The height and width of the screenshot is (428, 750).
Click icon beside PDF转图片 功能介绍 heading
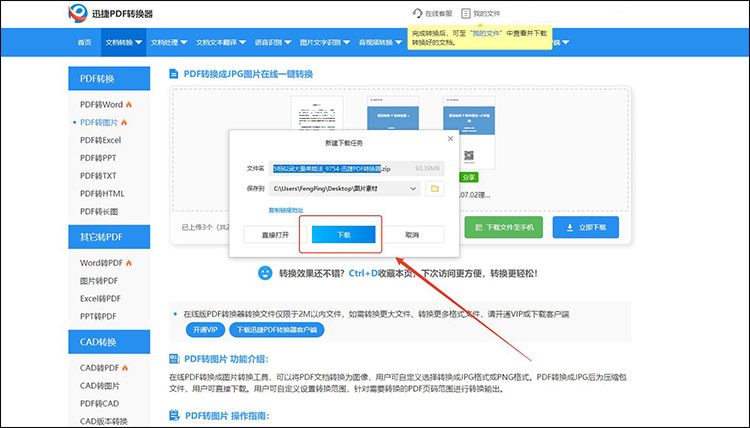174,359
